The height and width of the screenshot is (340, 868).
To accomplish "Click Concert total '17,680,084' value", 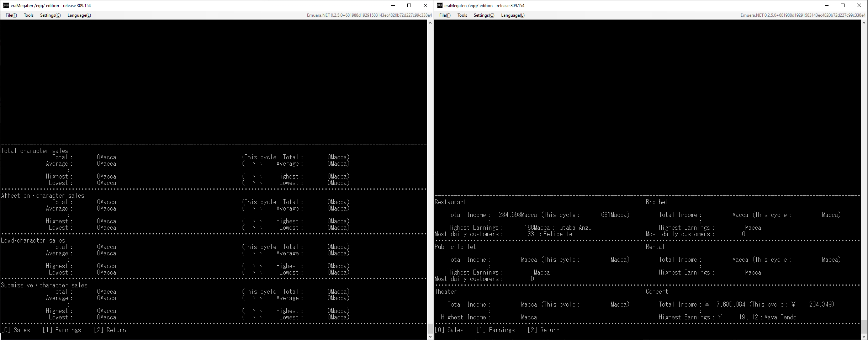I will click(729, 304).
